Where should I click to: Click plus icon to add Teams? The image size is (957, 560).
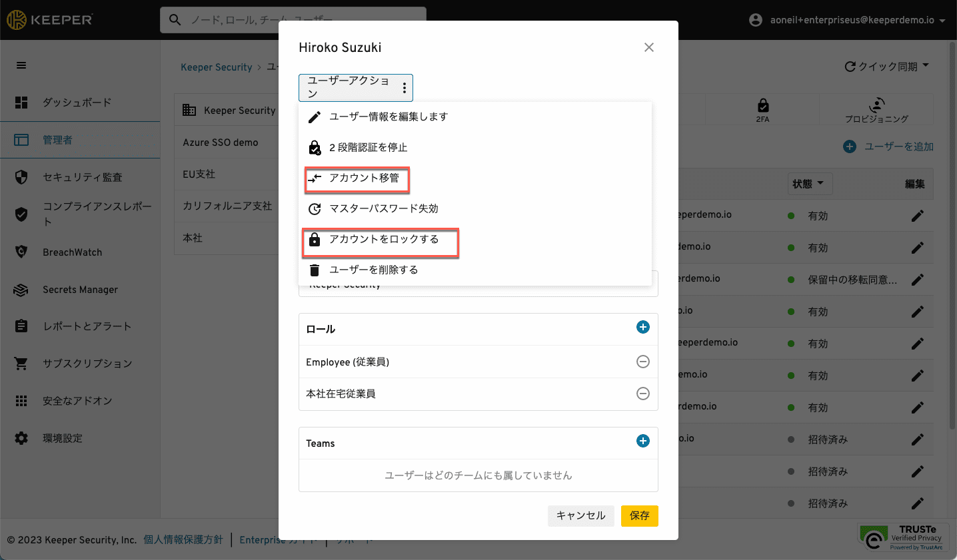click(x=642, y=441)
